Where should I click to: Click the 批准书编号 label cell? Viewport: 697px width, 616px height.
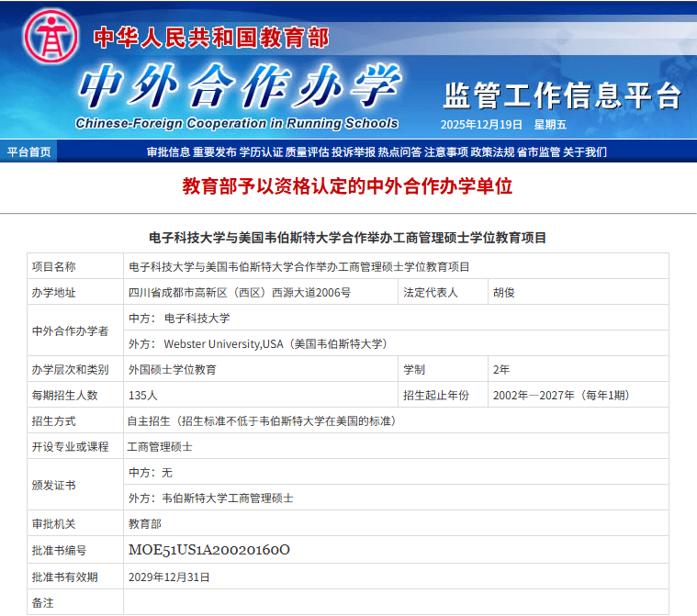(x=75, y=550)
